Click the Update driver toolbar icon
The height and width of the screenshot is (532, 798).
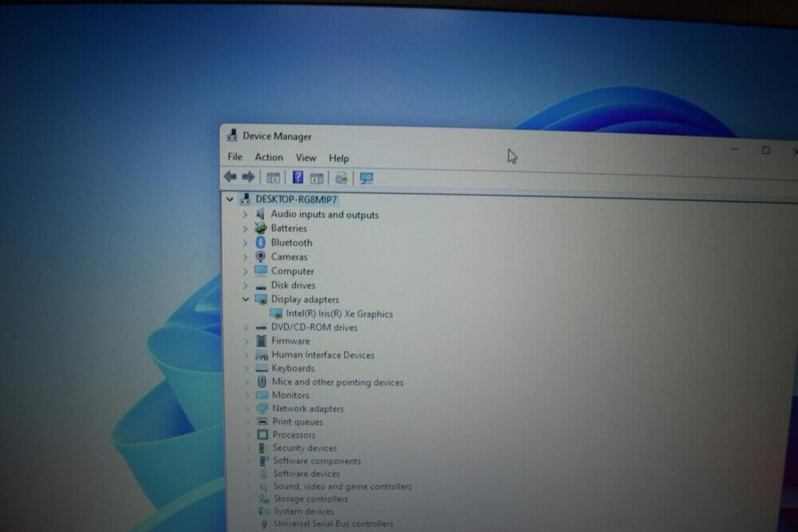[342, 178]
